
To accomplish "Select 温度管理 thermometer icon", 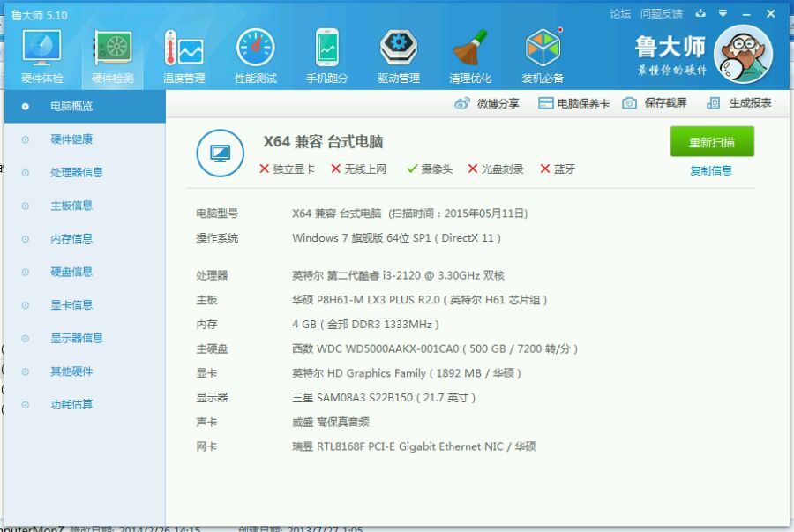I will (x=184, y=49).
